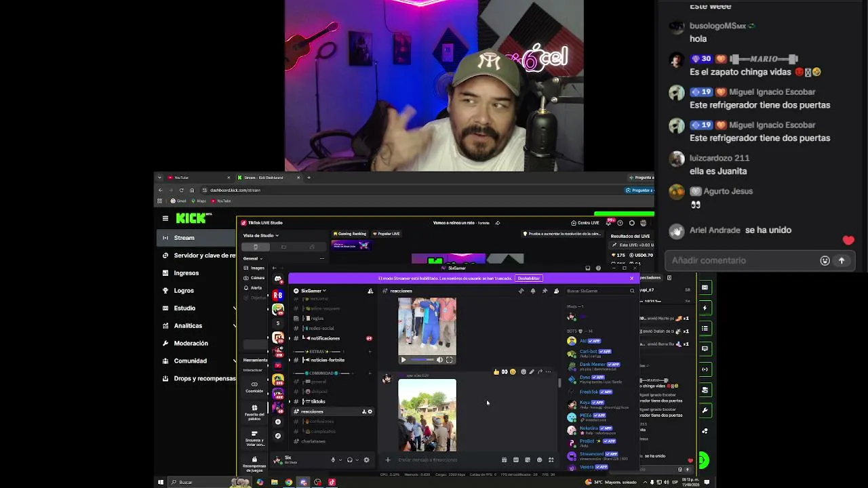Open the pinned messages icon in Discord

[545, 291]
